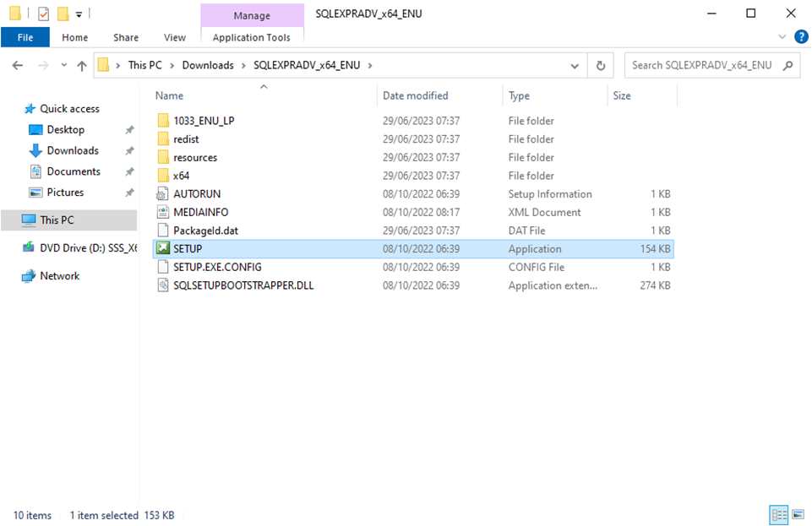Open the Application Tools tab
Viewport: 812px width, 526px height.
[x=252, y=37]
